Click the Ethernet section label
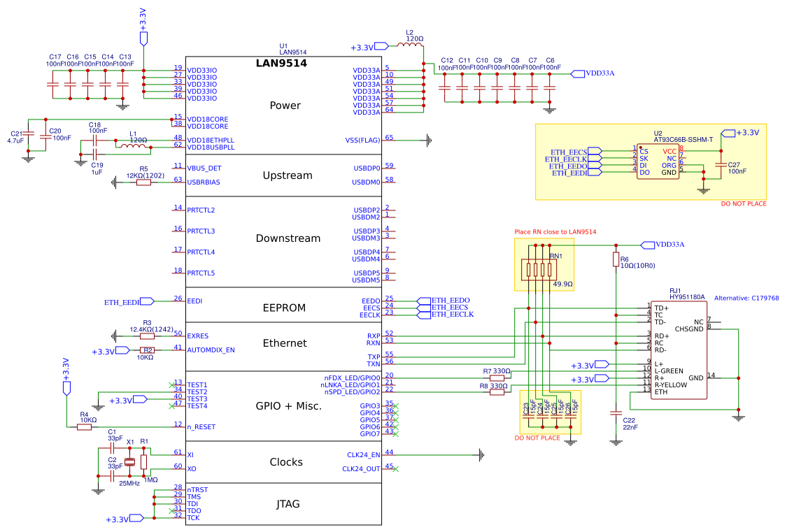The image size is (787, 532). pos(285,343)
